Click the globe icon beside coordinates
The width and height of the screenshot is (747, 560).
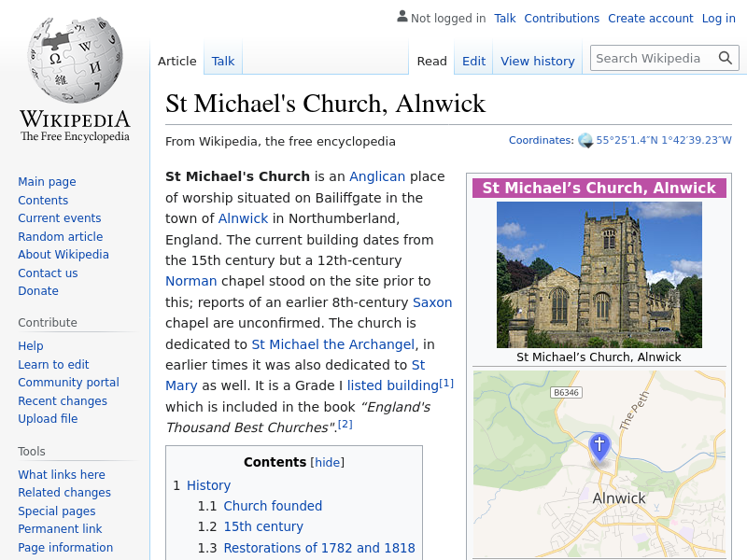(x=585, y=141)
